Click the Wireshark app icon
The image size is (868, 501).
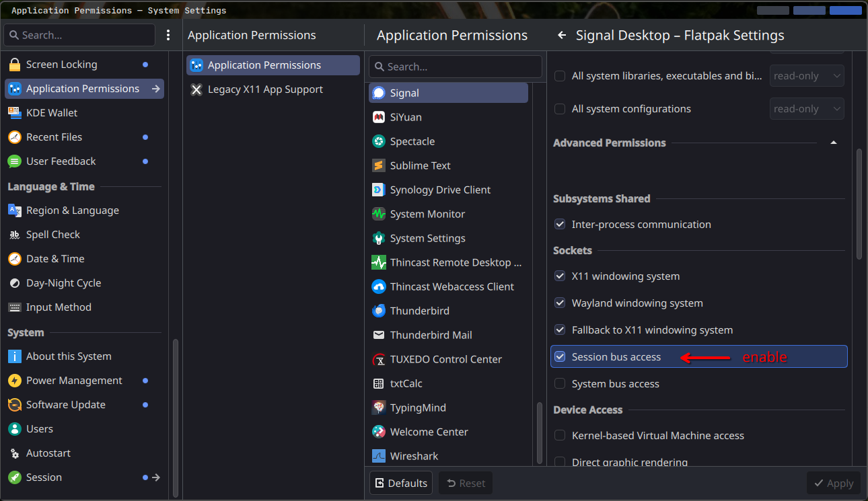(378, 456)
